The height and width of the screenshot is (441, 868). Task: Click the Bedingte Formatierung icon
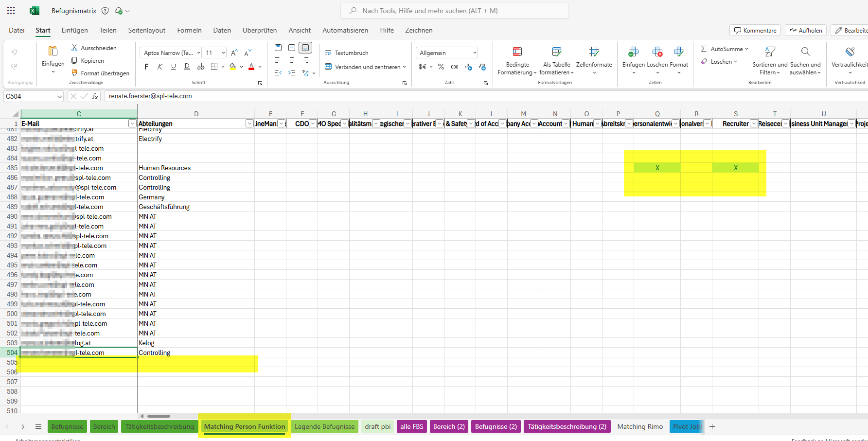pyautogui.click(x=517, y=52)
